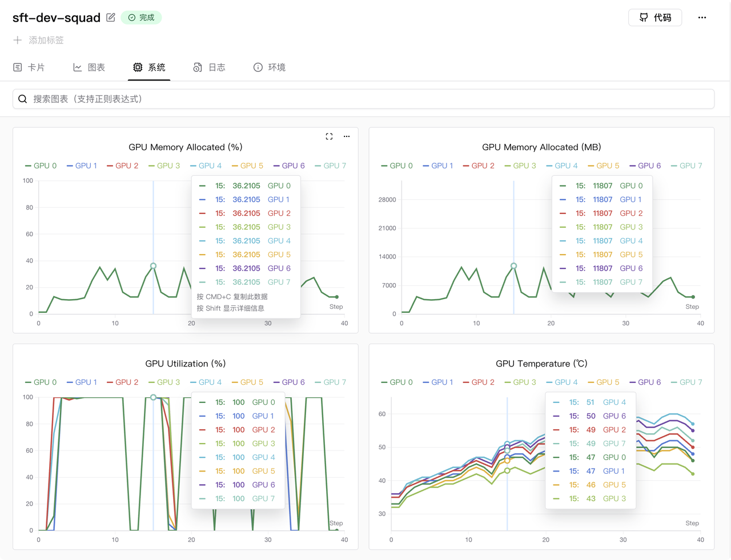Screen dimensions: 731x560
Task: Hide GPU 7 line in GPU Temperature chart
Action: coord(690,382)
